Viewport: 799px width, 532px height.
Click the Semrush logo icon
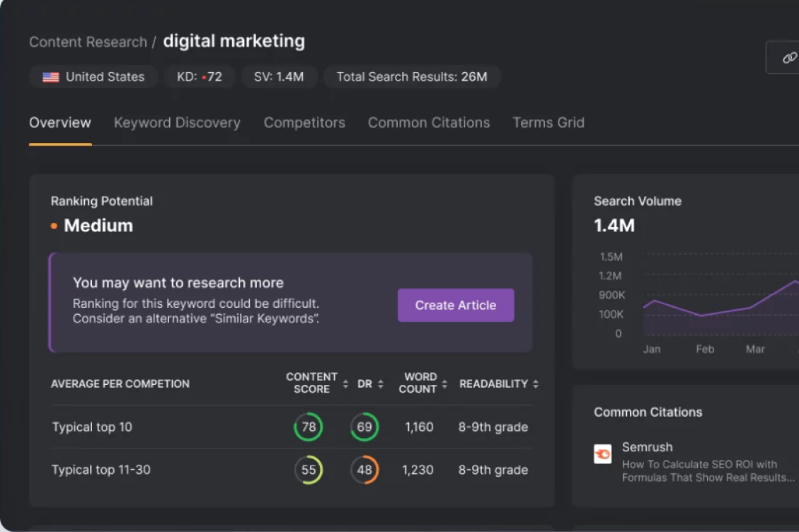click(602, 454)
